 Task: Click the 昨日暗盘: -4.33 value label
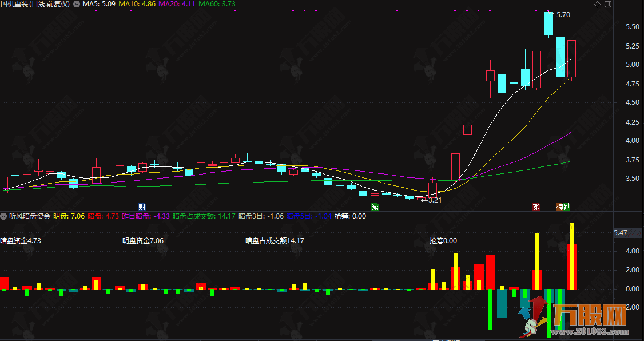click(146, 216)
